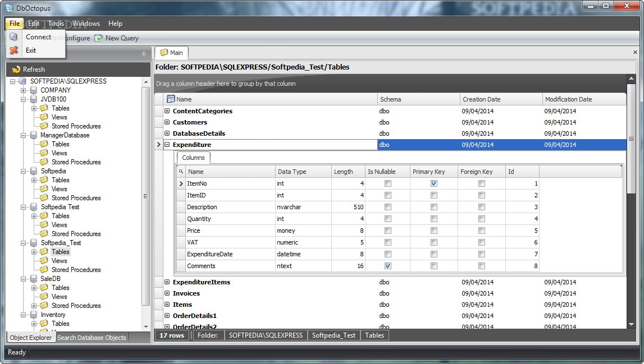Sort by Data Type column header
Image resolution: width=644 pixels, height=364 pixels.
[x=303, y=172]
